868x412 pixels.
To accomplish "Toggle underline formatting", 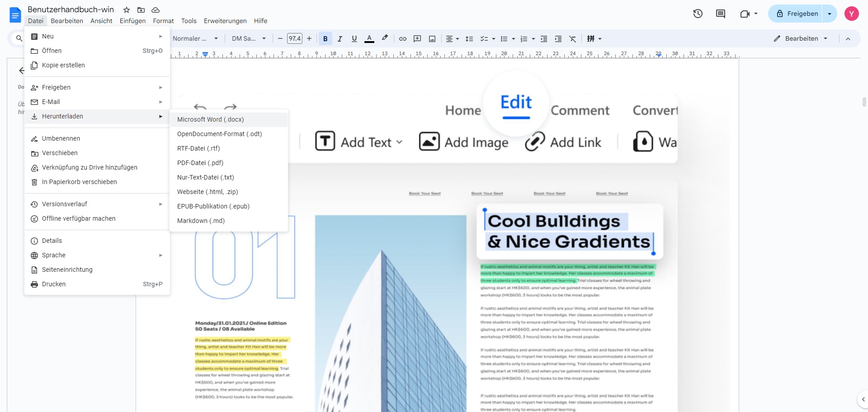I will click(x=354, y=39).
